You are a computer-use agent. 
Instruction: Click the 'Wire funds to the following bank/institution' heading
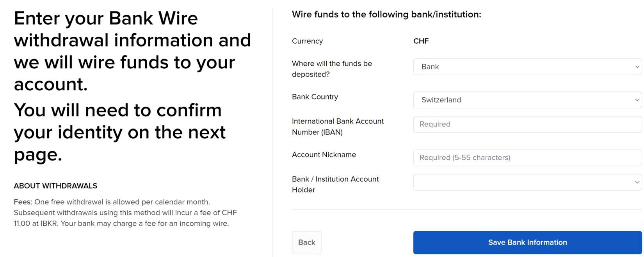[x=386, y=14]
